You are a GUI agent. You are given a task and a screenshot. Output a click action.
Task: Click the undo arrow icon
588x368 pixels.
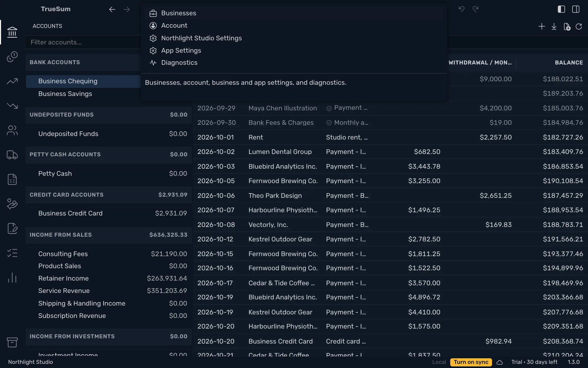[x=462, y=9]
